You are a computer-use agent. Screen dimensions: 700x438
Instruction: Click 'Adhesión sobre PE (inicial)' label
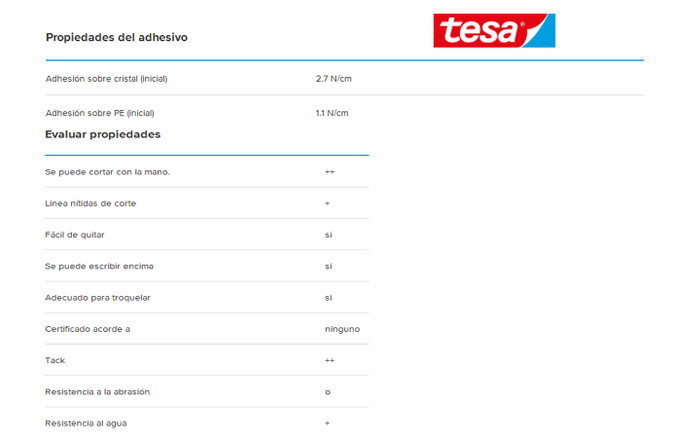coord(100,113)
